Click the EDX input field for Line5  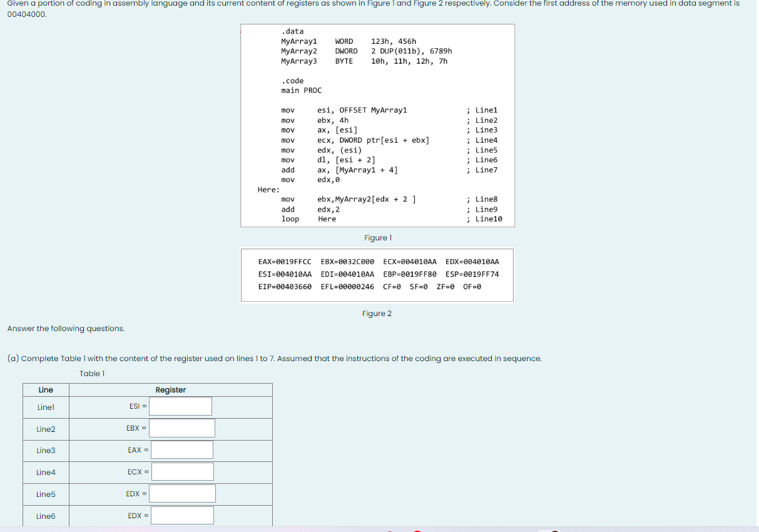pyautogui.click(x=183, y=493)
